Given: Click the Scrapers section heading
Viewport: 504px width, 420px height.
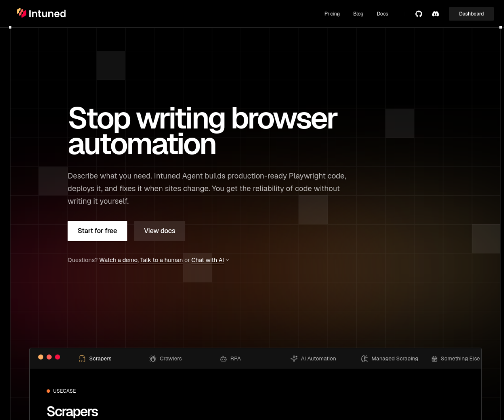Looking at the screenshot, I should (x=72, y=412).
